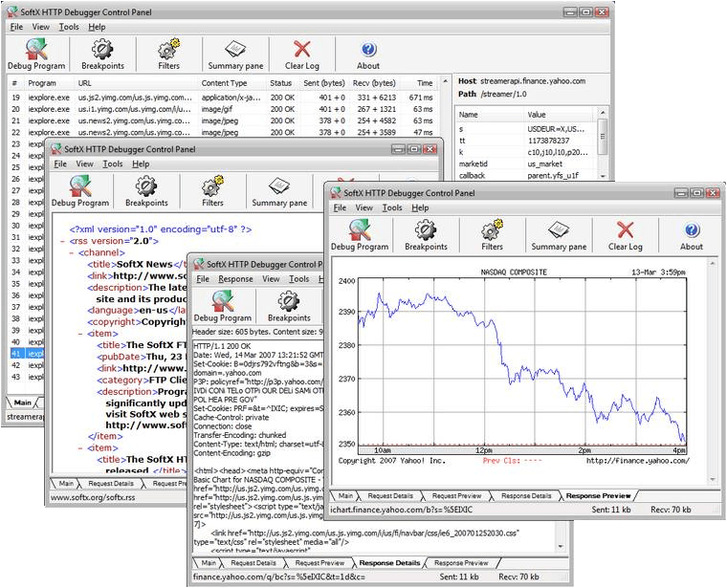Select log row 21 us.news2.yimg.com
The image size is (727, 588).
pyautogui.click(x=223, y=120)
